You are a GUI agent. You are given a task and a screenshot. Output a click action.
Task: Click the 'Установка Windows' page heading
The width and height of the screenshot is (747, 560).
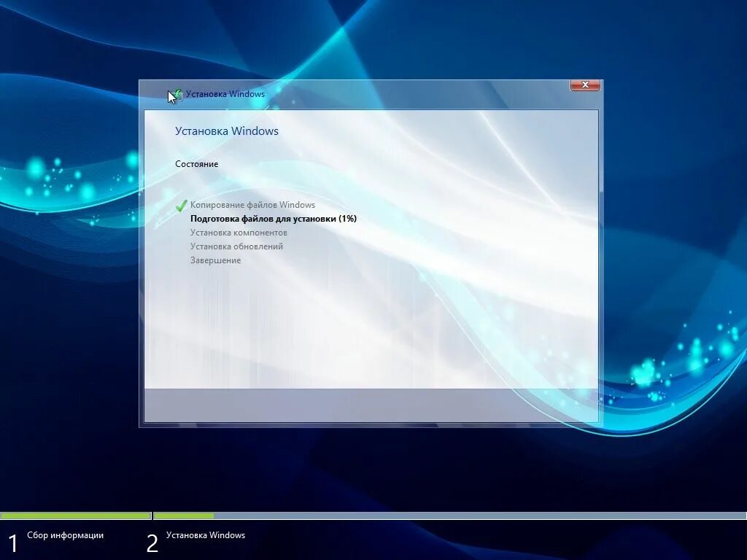coord(227,131)
